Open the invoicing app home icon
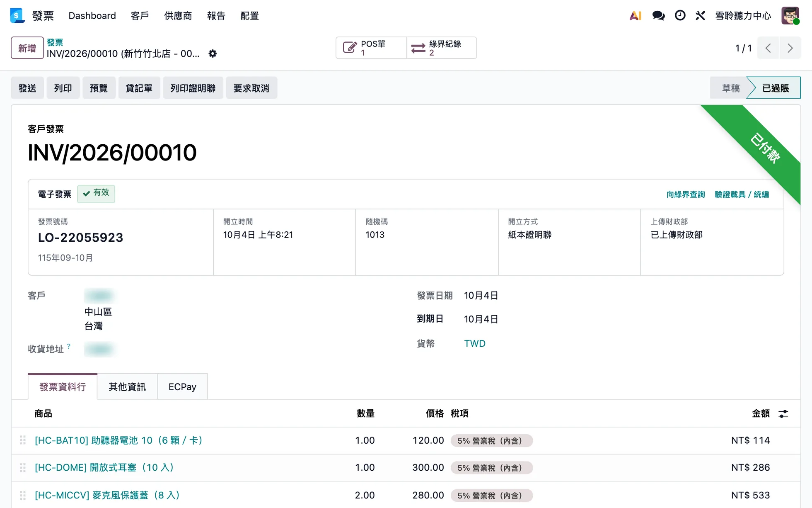 [x=17, y=16]
